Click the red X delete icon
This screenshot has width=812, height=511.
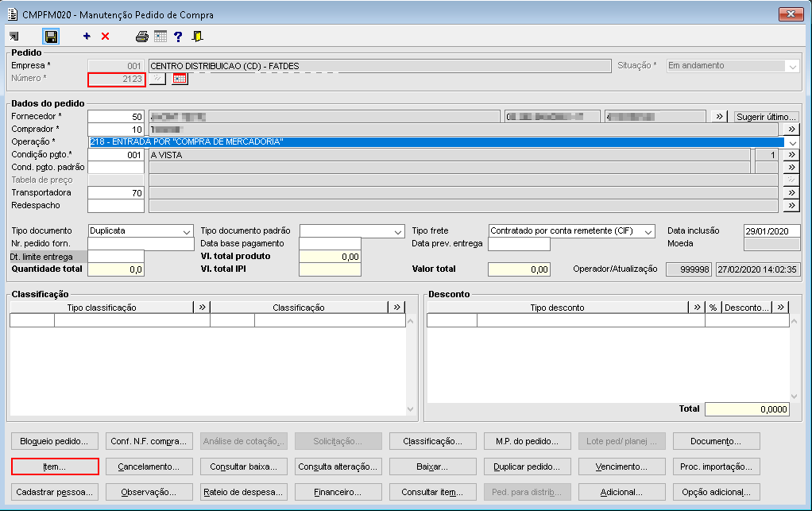click(x=105, y=37)
